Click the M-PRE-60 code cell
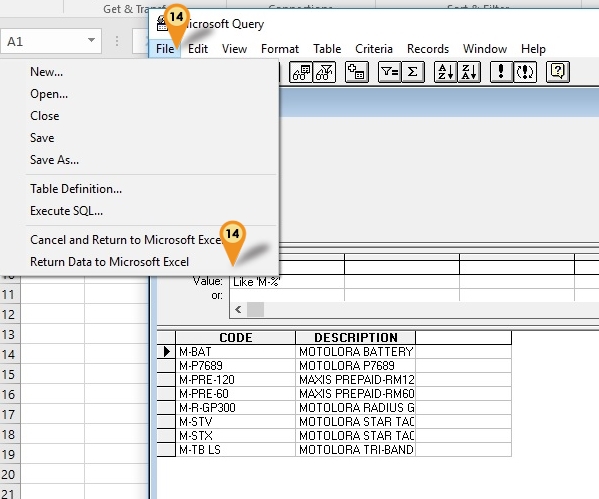This screenshot has height=499, width=599. click(235, 394)
